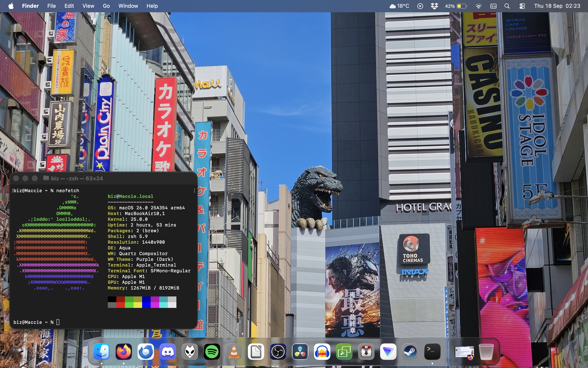This screenshot has height=368, width=588.
Task: Click the 'biz@Maccie.local' header text
Action: (130, 196)
